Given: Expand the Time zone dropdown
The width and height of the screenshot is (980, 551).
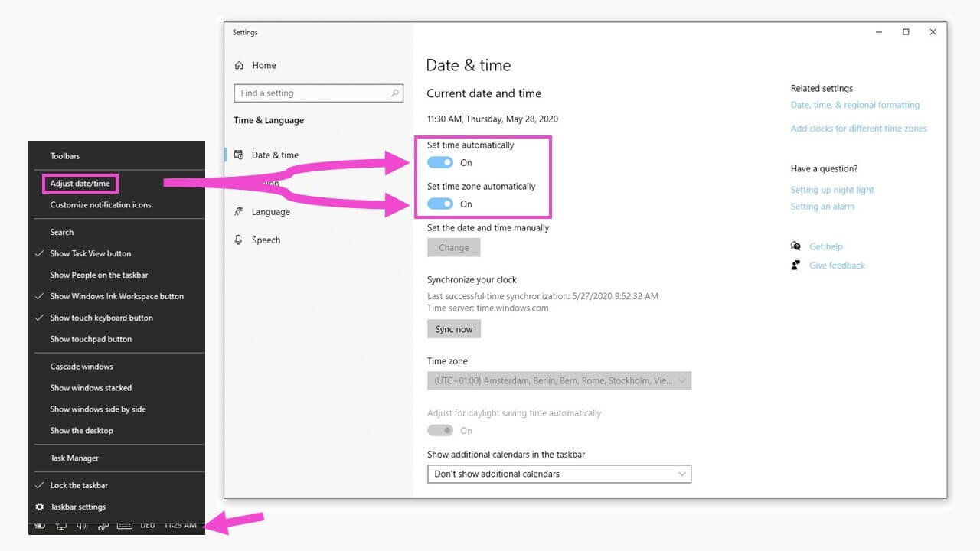Looking at the screenshot, I should pyautogui.click(x=559, y=381).
